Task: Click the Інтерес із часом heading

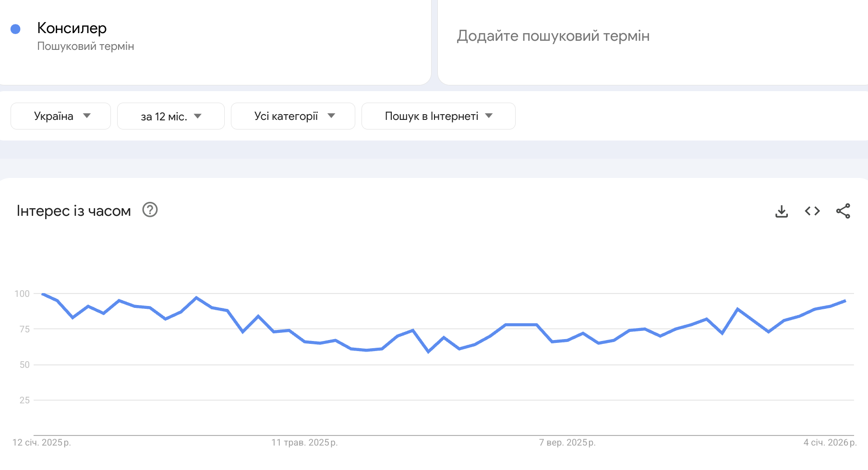Action: tap(73, 210)
